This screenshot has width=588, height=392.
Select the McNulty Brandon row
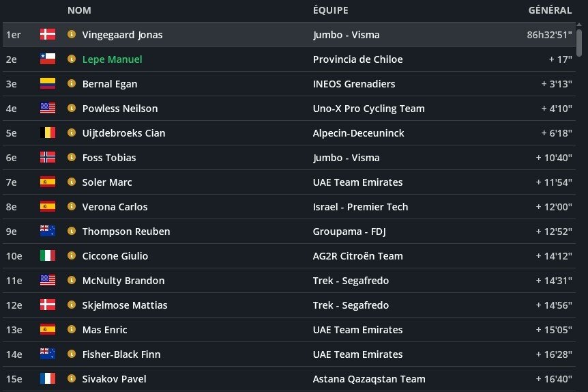click(273, 281)
